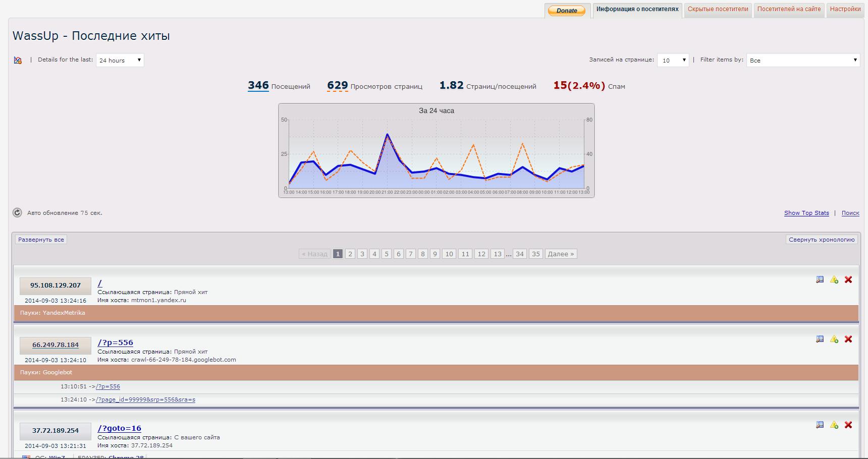Expand all records with Развернуть все
Image resolution: width=868 pixels, height=459 pixels.
[41, 240]
